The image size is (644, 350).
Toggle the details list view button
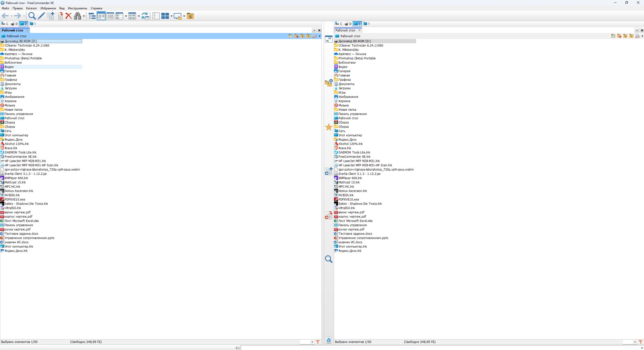click(110, 16)
